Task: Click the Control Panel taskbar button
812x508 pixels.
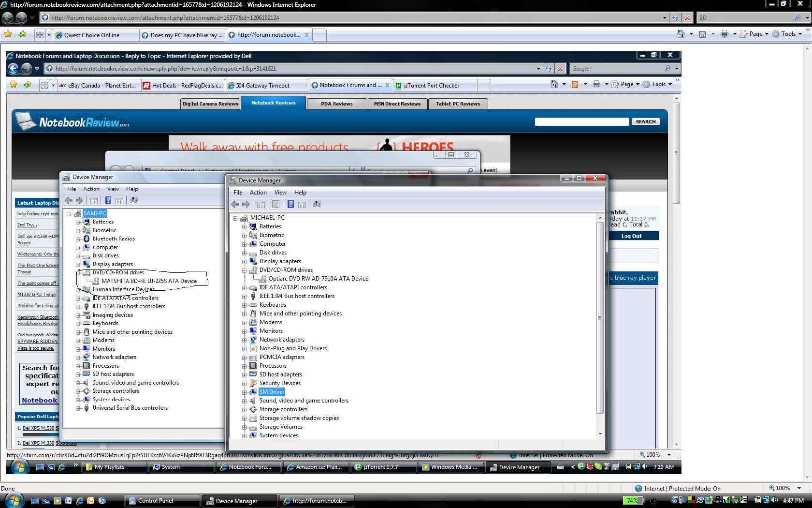Action: tap(162, 501)
